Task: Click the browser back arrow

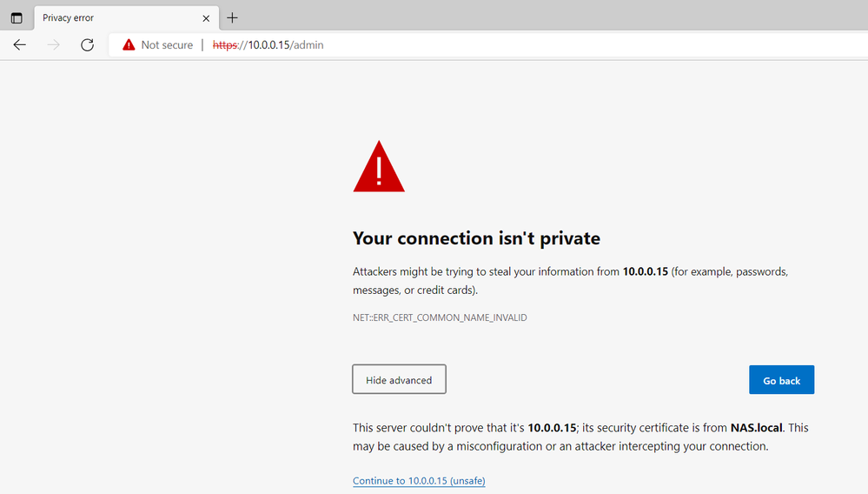Action: coord(20,45)
